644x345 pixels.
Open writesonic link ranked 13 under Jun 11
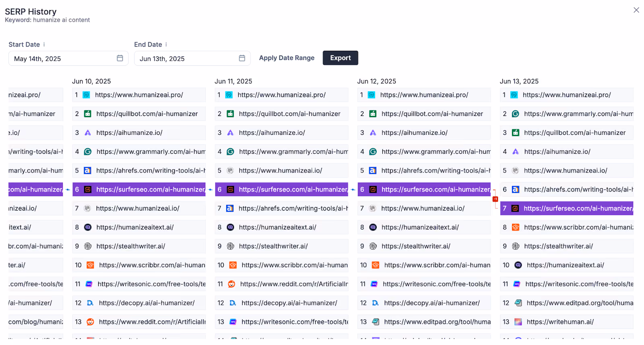click(x=295, y=322)
